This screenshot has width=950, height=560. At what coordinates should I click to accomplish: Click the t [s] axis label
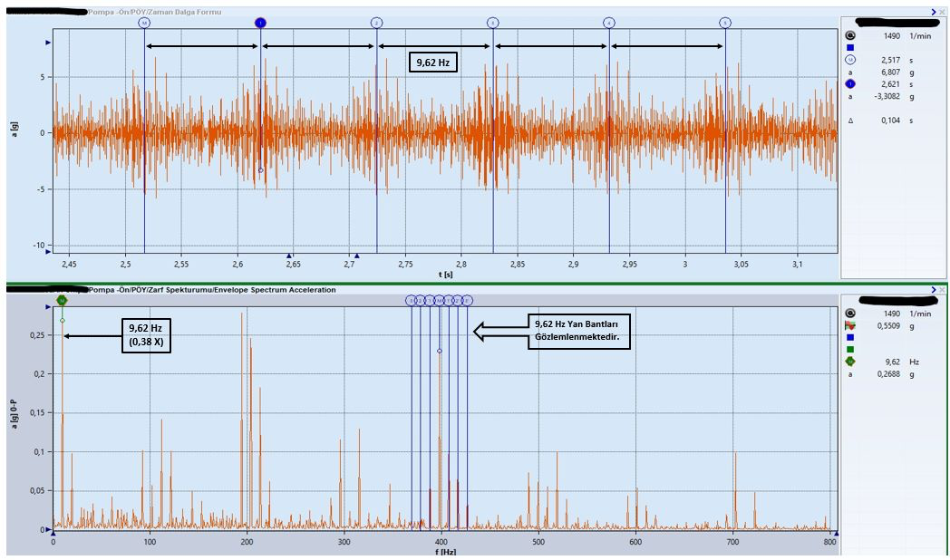[x=445, y=275]
